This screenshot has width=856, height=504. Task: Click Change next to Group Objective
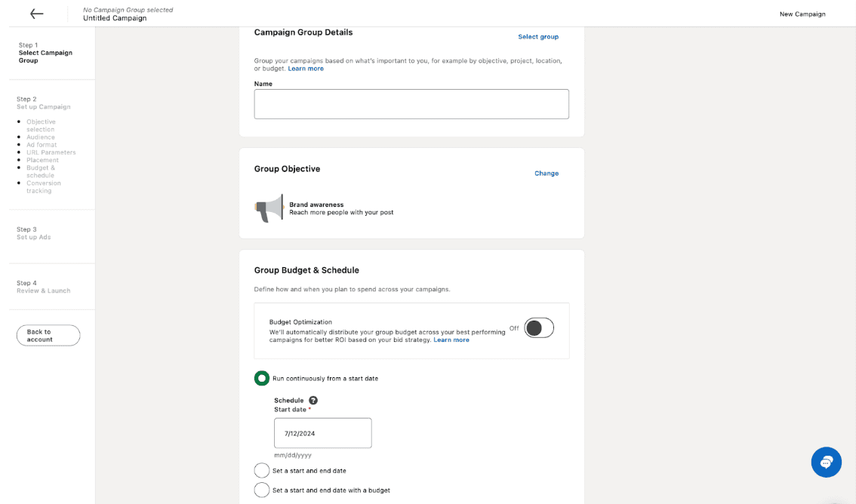(547, 174)
